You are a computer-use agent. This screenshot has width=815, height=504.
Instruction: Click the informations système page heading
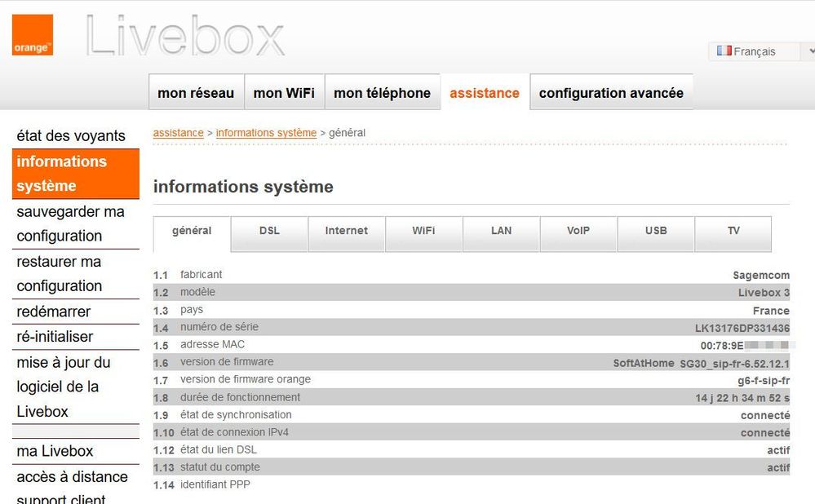(243, 187)
